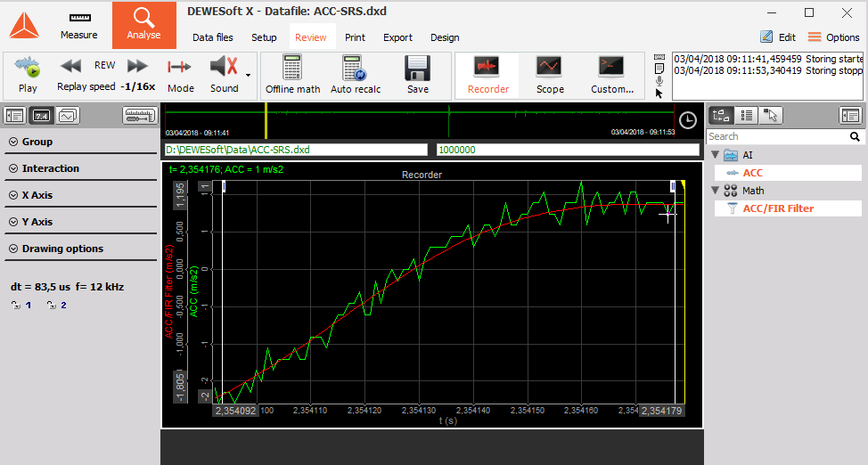Open the replay Mode tool
The height and width of the screenshot is (465, 868).
pyautogui.click(x=181, y=75)
